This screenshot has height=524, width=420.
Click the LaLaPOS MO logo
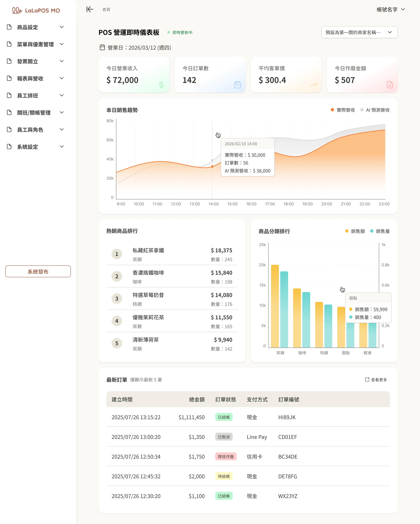[36, 10]
